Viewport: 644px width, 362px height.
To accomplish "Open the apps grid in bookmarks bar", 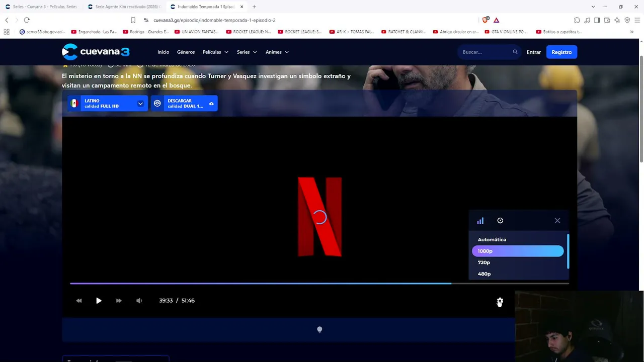I will point(7,32).
